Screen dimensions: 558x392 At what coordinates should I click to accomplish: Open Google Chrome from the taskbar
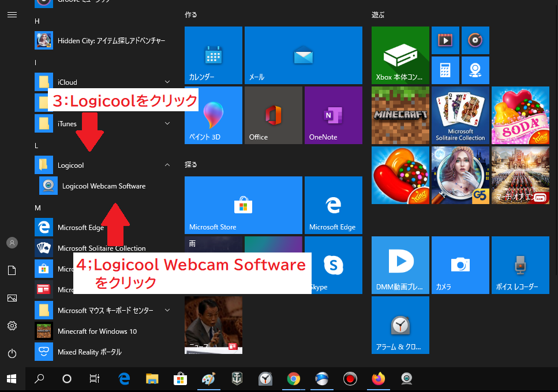(293, 379)
